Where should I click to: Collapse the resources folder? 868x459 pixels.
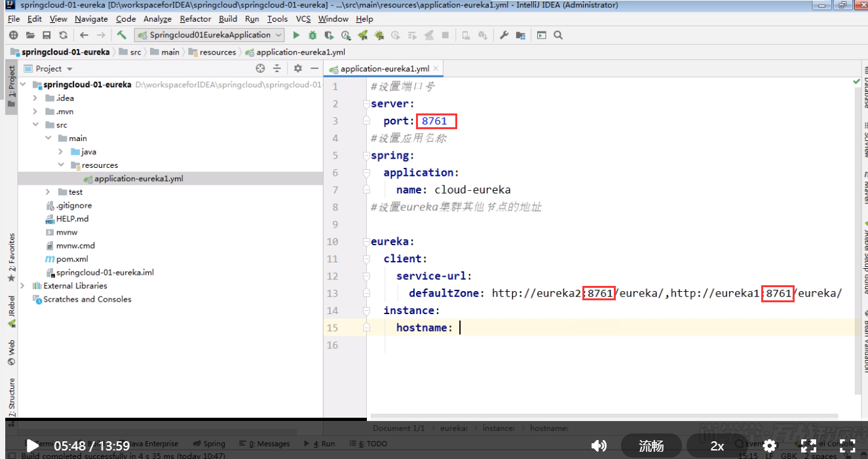point(60,165)
